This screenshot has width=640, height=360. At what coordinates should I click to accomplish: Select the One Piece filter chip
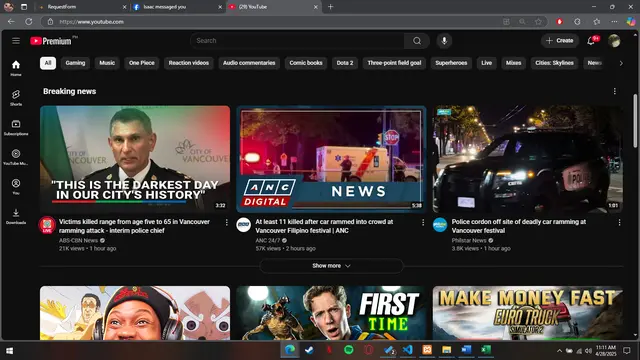click(142, 63)
